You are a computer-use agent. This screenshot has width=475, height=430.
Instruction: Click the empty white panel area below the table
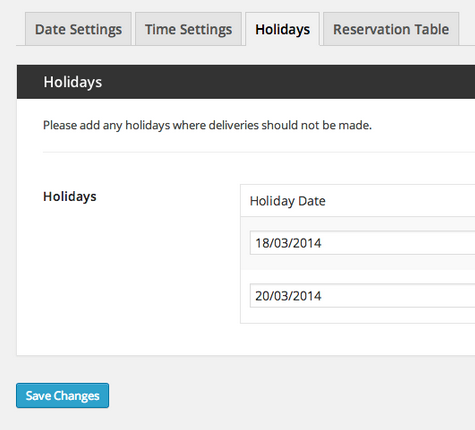click(246, 339)
